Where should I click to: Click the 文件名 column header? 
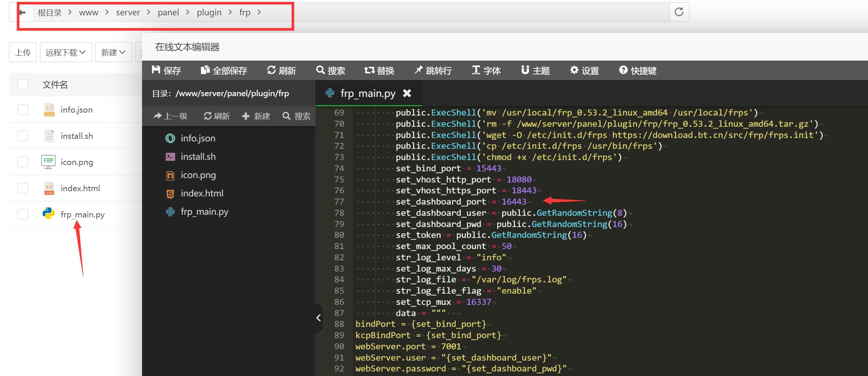click(55, 85)
